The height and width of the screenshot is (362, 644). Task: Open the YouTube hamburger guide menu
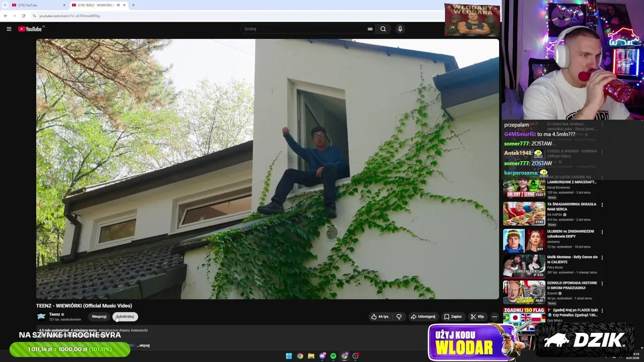pyautogui.click(x=9, y=29)
